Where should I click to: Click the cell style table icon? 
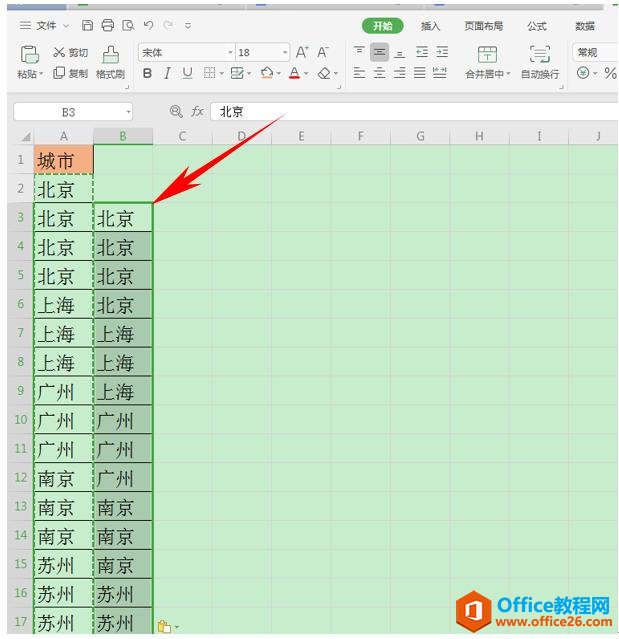[x=237, y=73]
